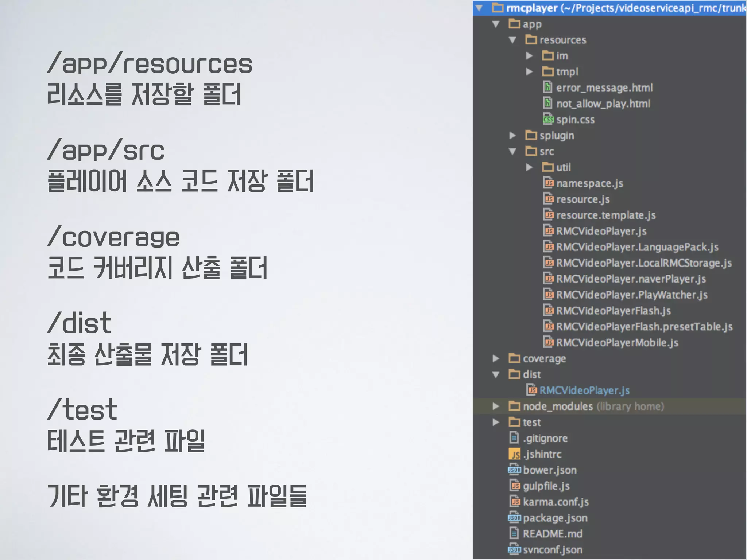The image size is (747, 560).
Task: Click the dist folder icon
Action: [x=514, y=374]
